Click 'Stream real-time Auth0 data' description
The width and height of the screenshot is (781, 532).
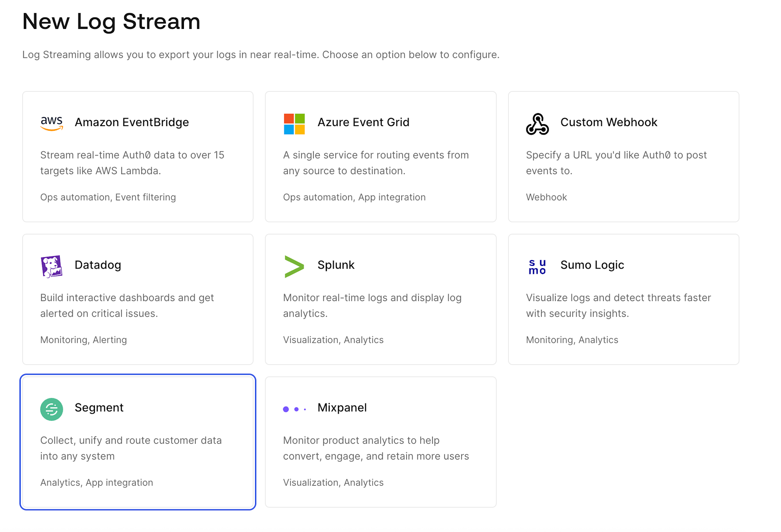coord(132,163)
